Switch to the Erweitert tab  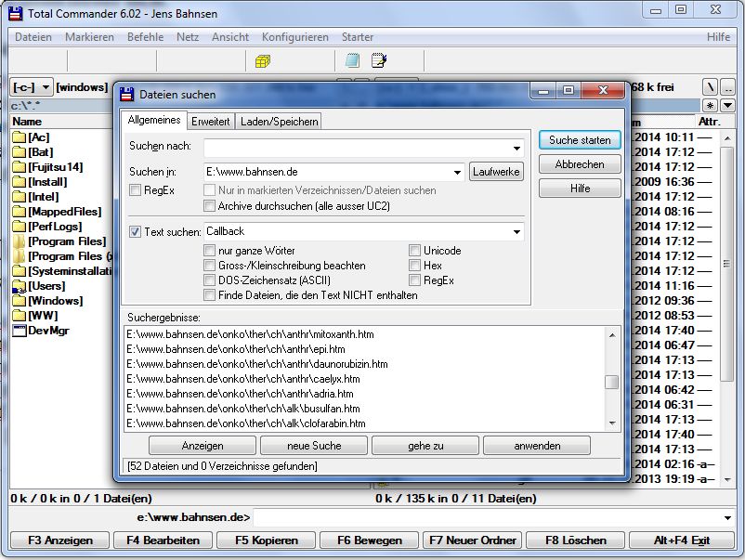tap(211, 122)
